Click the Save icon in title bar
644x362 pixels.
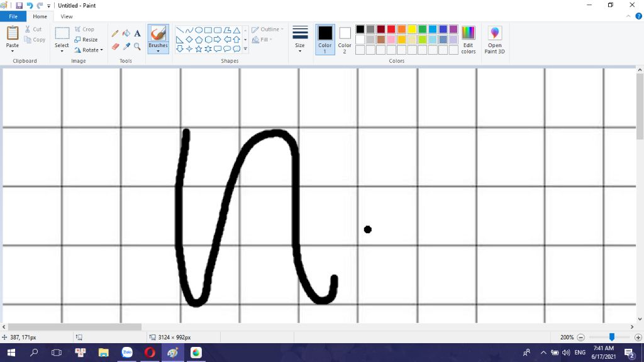pyautogui.click(x=19, y=6)
